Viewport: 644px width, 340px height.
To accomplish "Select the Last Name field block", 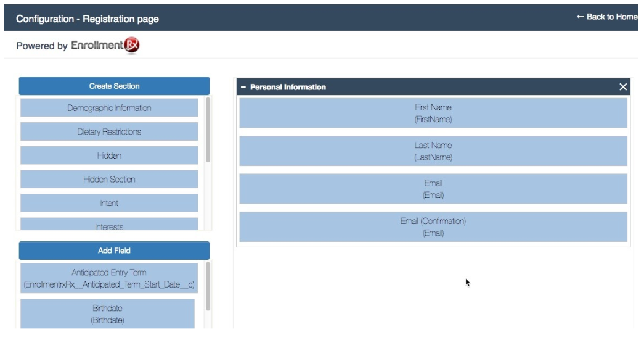I will (433, 151).
